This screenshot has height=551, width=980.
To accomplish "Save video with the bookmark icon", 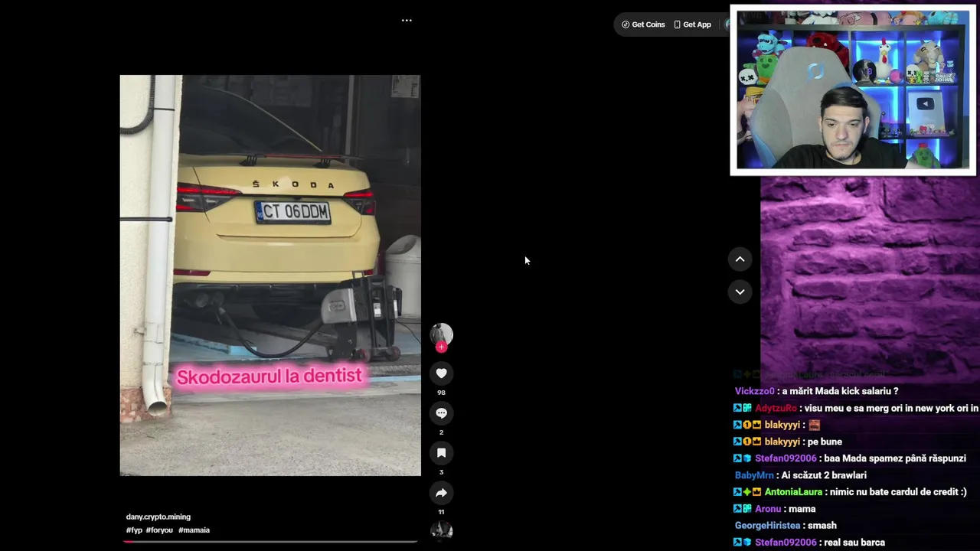I will coord(441,452).
